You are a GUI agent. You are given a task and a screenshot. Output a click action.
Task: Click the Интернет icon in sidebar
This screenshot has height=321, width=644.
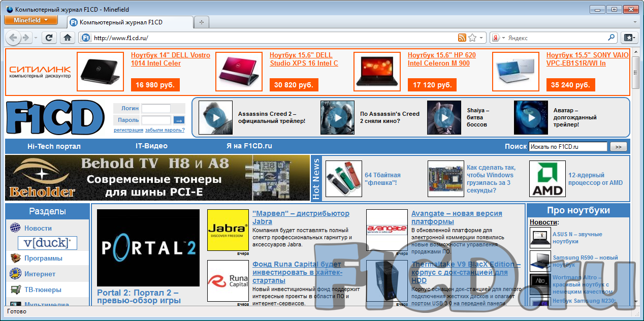coord(15,274)
